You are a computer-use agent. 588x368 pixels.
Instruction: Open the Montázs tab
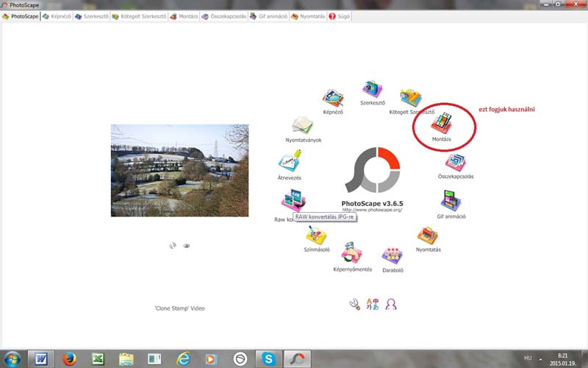pyautogui.click(x=184, y=16)
